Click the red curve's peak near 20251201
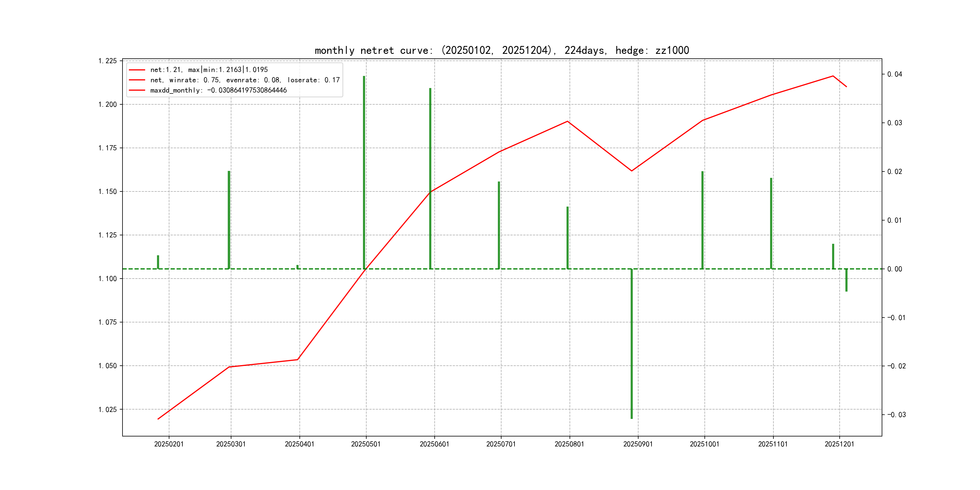 833,76
